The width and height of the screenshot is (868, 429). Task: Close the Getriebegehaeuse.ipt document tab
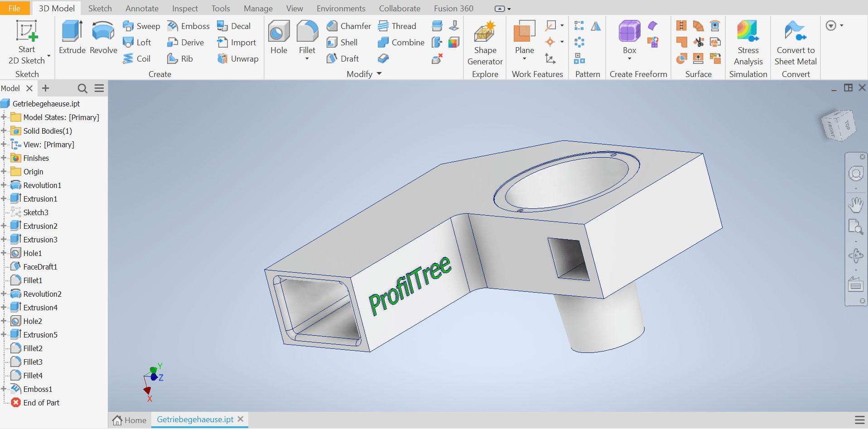pos(241,419)
